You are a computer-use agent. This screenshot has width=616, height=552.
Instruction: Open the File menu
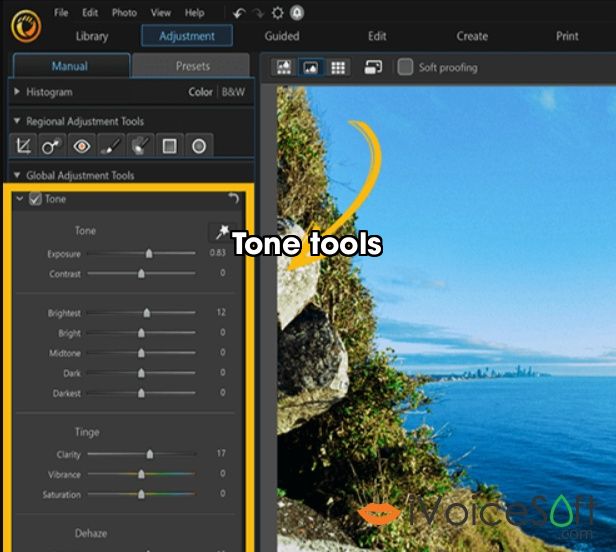pyautogui.click(x=61, y=13)
